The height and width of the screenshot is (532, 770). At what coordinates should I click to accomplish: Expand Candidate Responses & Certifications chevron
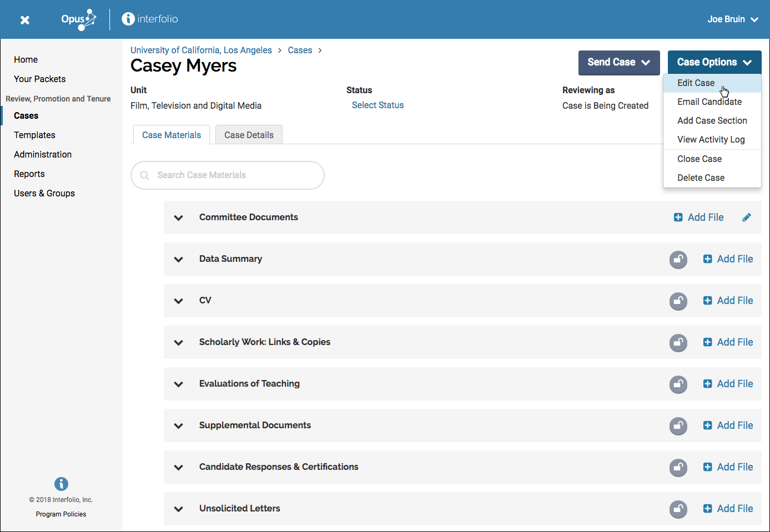click(179, 468)
